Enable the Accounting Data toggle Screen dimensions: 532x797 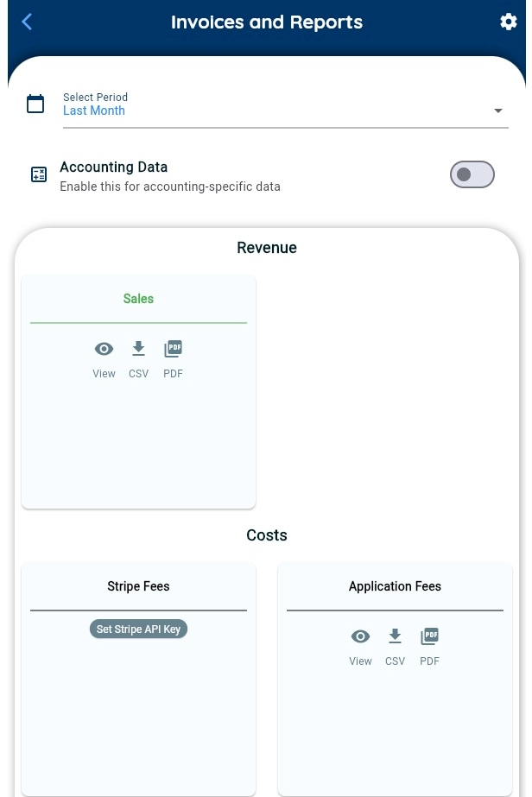click(x=472, y=174)
